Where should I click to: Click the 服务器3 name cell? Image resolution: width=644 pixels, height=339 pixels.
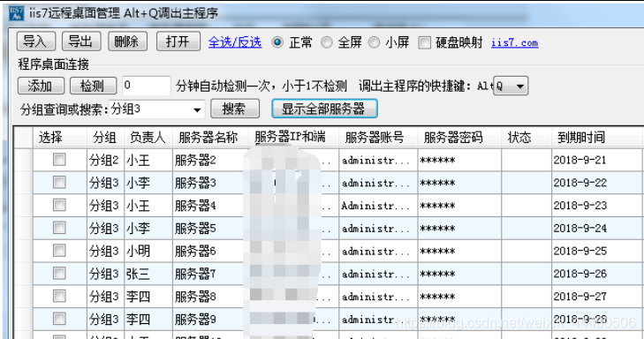click(x=210, y=183)
